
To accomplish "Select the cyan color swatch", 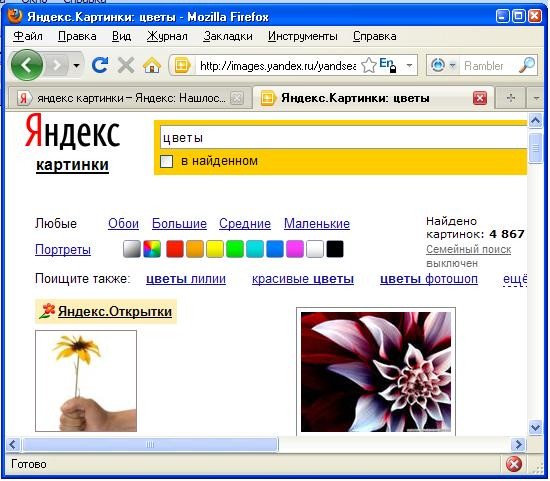I will (x=255, y=249).
